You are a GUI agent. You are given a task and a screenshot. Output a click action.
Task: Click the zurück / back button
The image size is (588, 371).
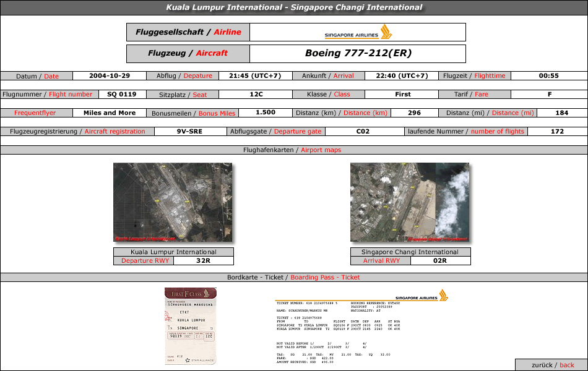click(x=551, y=365)
